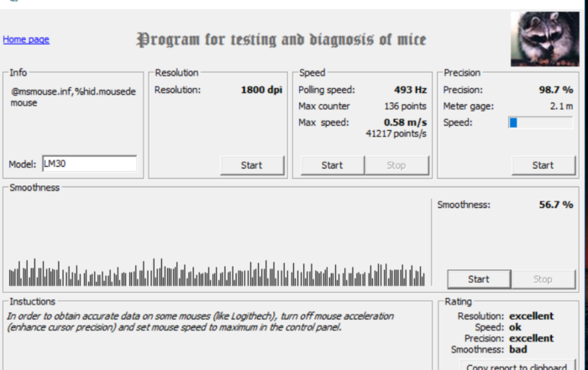
Task: Click the Speed rating 'ok'
Action: tap(515, 327)
